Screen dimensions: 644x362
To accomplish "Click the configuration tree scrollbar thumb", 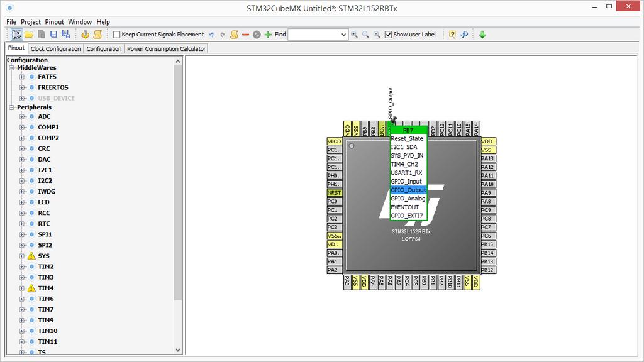I will pos(178,184).
